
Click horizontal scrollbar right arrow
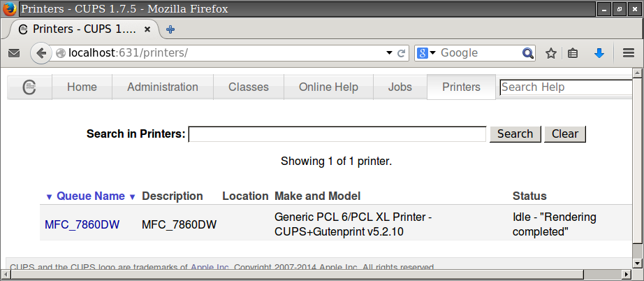pos(627,274)
